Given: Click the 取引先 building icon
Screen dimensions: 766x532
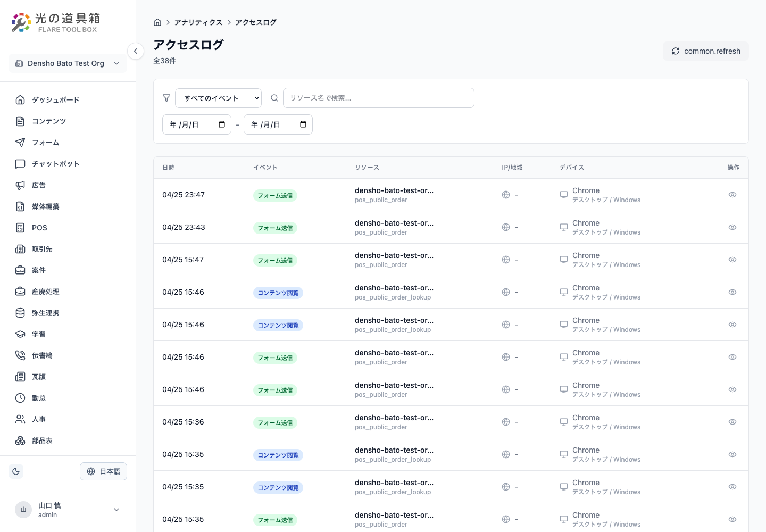Looking at the screenshot, I should tap(20, 249).
